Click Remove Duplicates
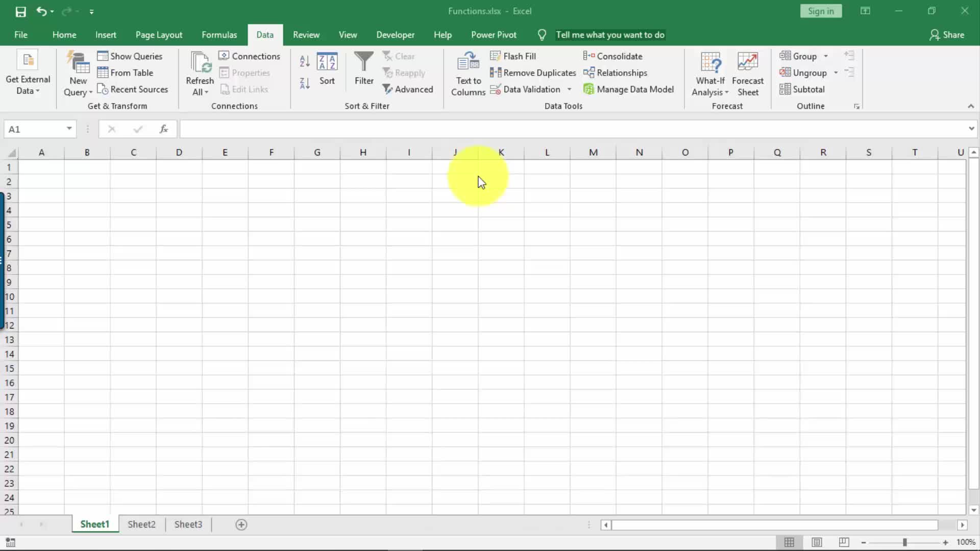Image resolution: width=980 pixels, height=551 pixels. click(x=533, y=73)
